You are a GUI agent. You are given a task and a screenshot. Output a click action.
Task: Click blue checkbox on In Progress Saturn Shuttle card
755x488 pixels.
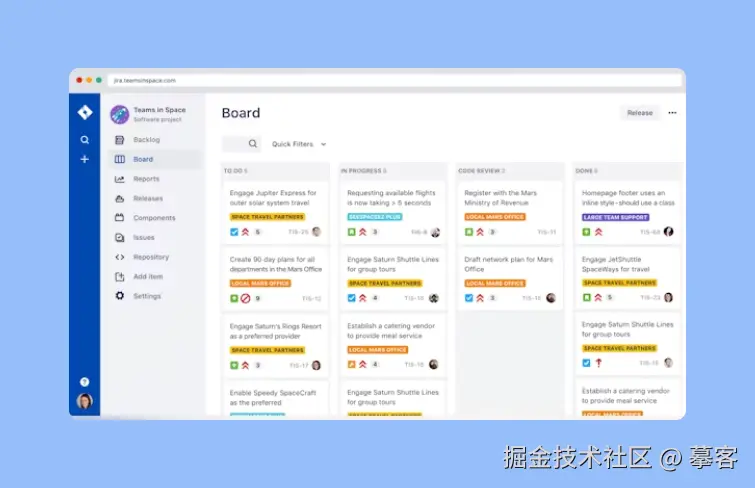[351, 298]
